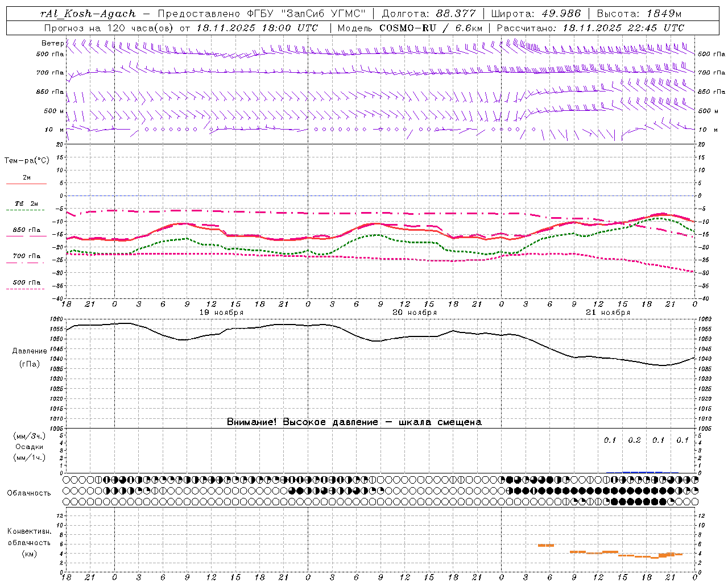Viewport: 728px width, 582px height.
Task: Click the orange convective cloud segment near hour 6
Action: (546, 546)
